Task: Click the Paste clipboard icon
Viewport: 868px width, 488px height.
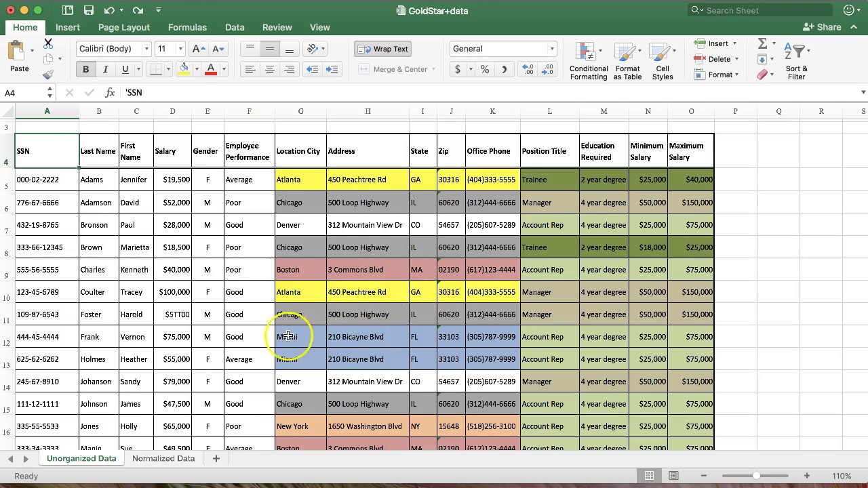Action: tap(16, 52)
